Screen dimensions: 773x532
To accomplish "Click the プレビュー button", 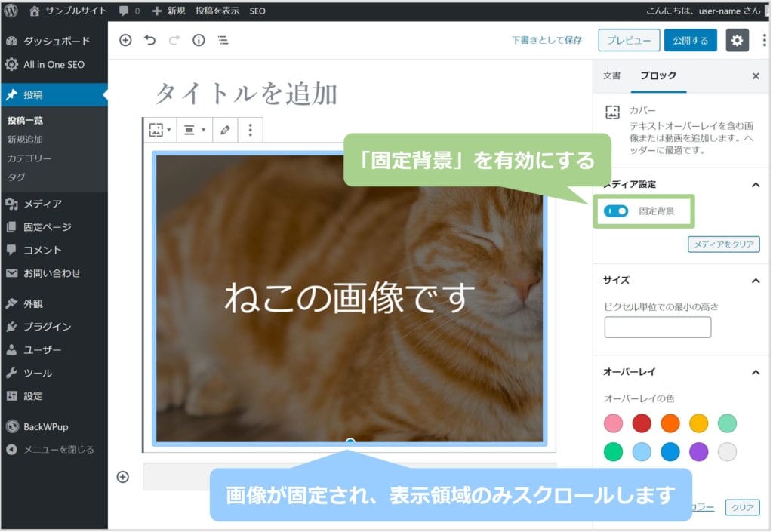I will coord(629,41).
